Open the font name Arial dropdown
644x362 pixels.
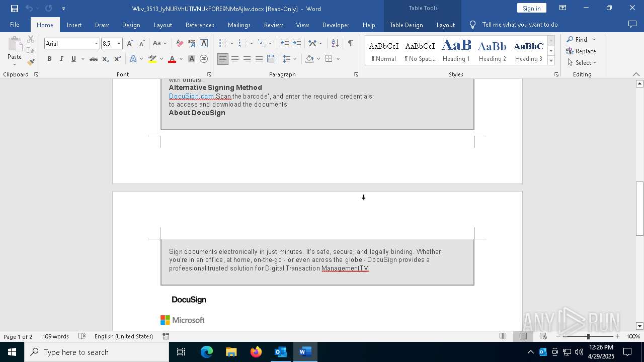click(96, 44)
